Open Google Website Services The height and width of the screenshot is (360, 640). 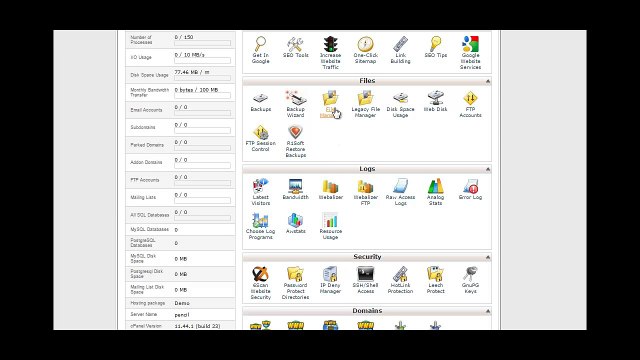coord(470,53)
